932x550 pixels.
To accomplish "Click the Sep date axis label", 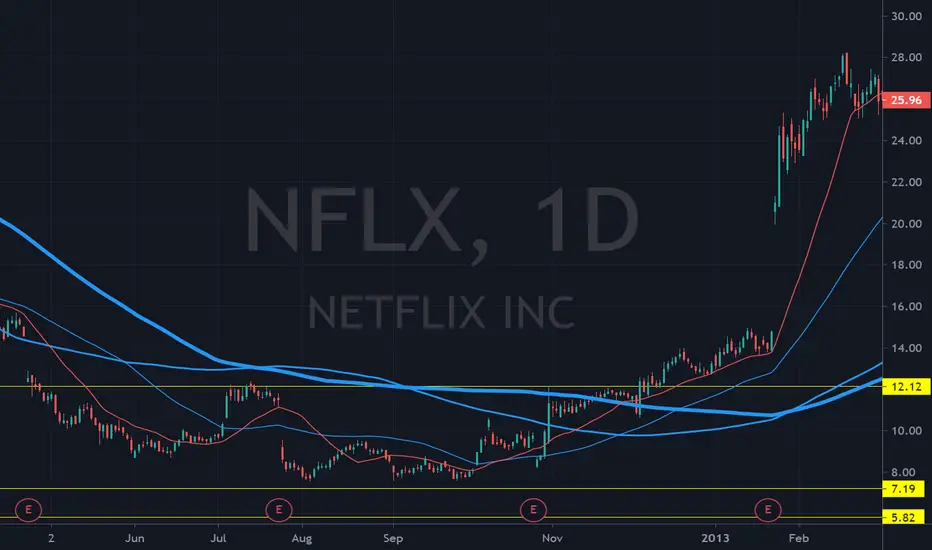I will pyautogui.click(x=393, y=538).
